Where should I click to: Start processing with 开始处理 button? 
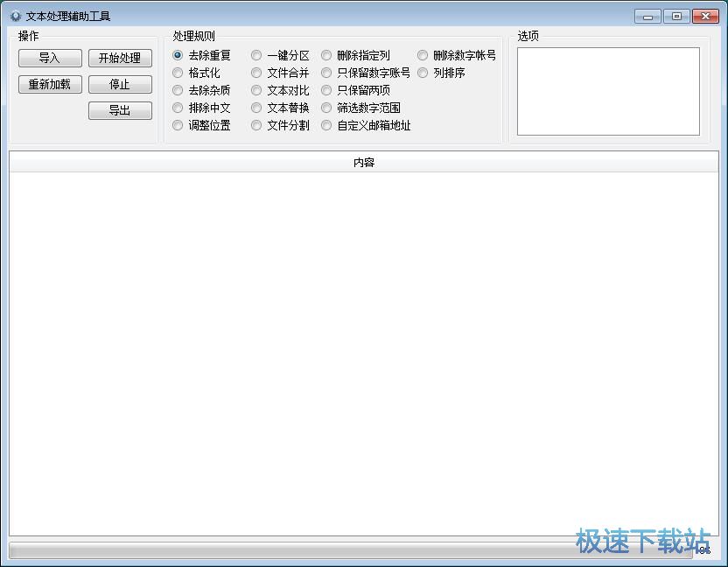point(120,58)
